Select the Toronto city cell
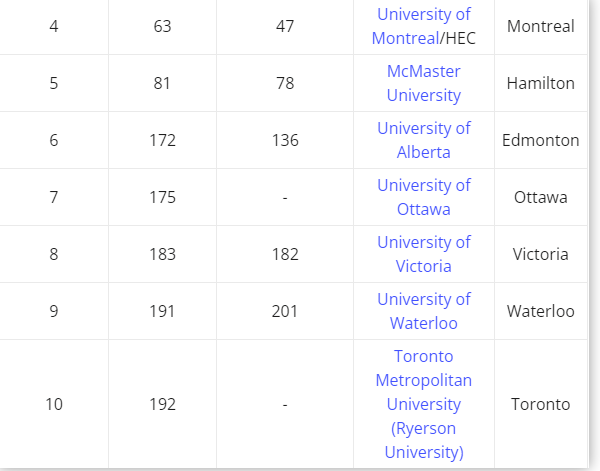This screenshot has width=600, height=471. pyautogui.click(x=540, y=404)
